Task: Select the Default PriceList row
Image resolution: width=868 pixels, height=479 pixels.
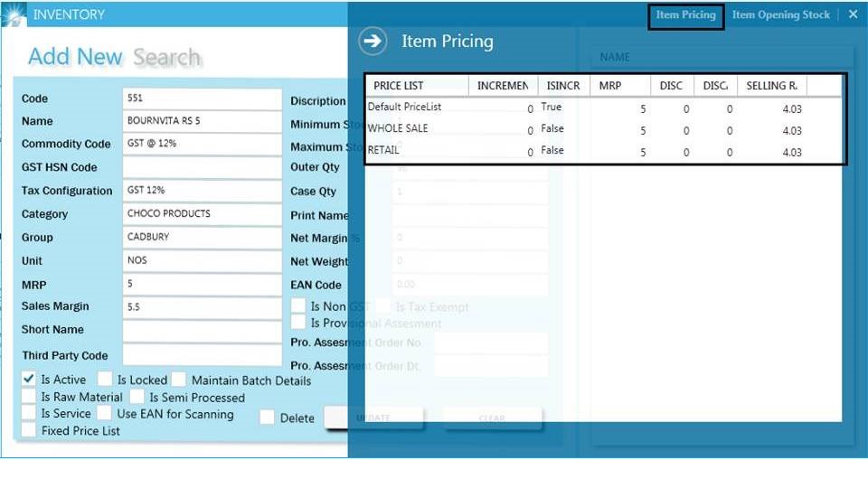Action: (604, 108)
